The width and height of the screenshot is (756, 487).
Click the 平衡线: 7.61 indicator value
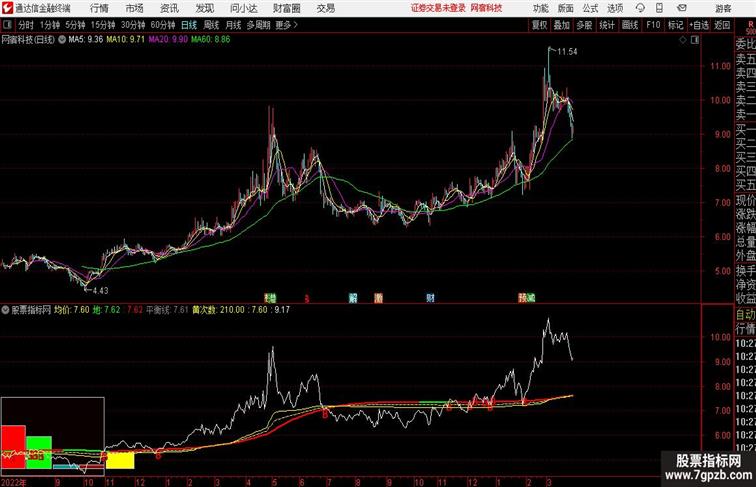(x=167, y=310)
